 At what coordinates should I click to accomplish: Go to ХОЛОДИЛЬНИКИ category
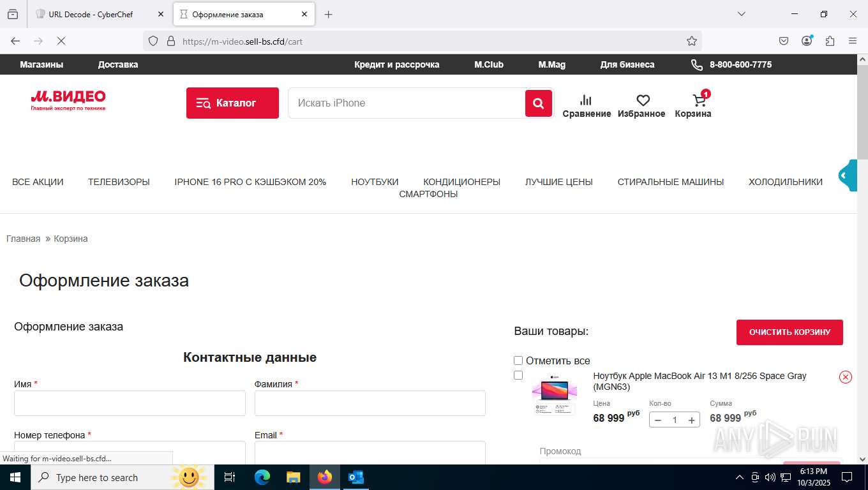786,182
